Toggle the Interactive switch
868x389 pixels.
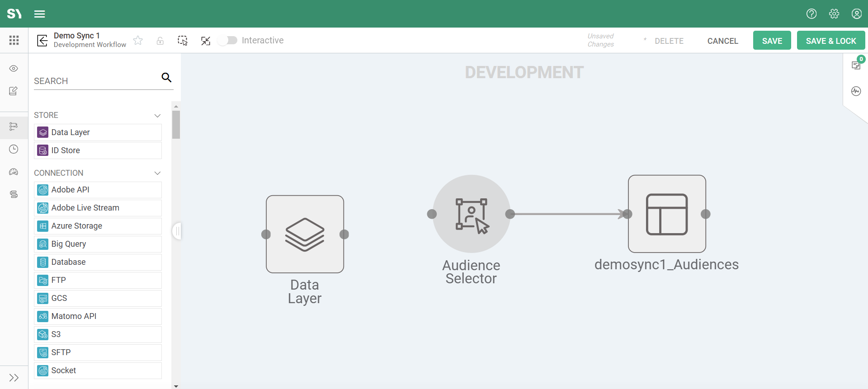pyautogui.click(x=227, y=40)
